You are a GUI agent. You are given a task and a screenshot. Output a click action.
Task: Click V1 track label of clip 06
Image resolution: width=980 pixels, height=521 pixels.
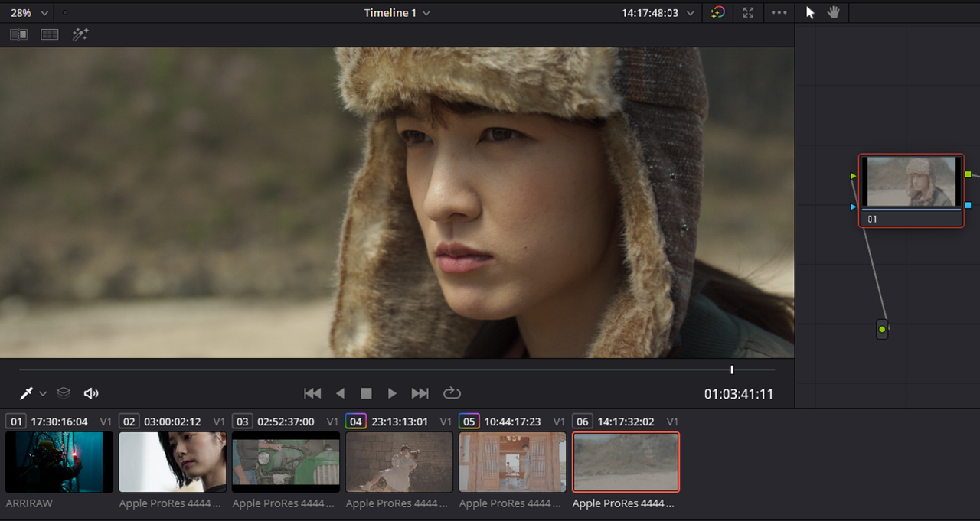coord(672,422)
